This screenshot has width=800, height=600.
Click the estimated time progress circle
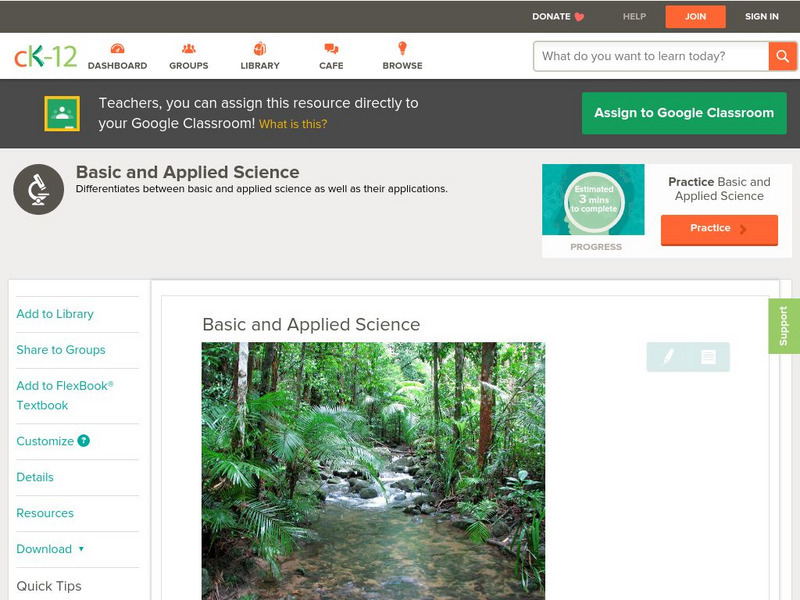(x=594, y=201)
